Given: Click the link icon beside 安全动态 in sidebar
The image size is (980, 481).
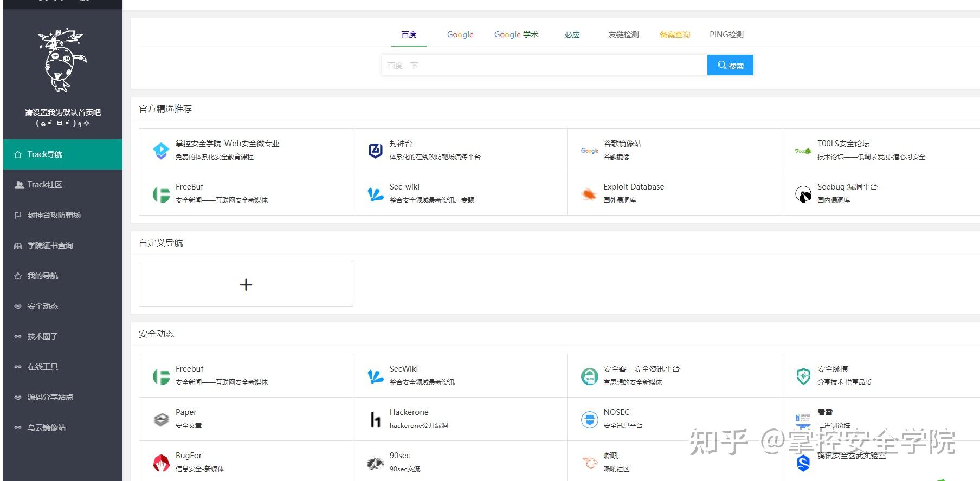Looking at the screenshot, I should click(x=18, y=306).
